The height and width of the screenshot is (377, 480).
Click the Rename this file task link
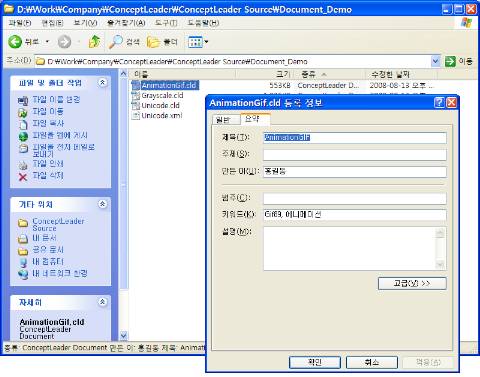click(x=56, y=99)
